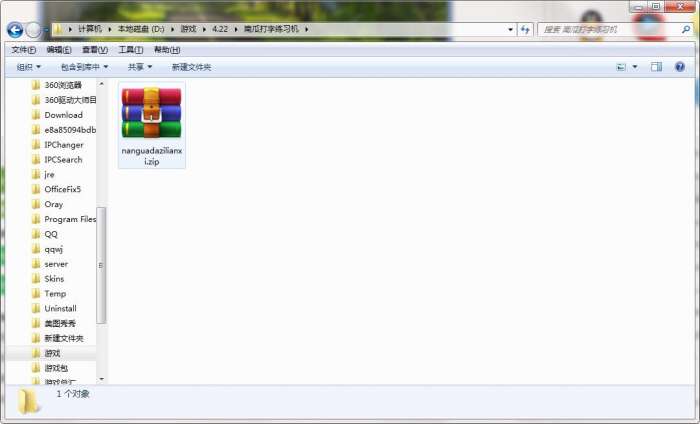Image resolution: width=700 pixels, height=424 pixels.
Task: Open the 共享 dropdown button
Action: (x=140, y=67)
